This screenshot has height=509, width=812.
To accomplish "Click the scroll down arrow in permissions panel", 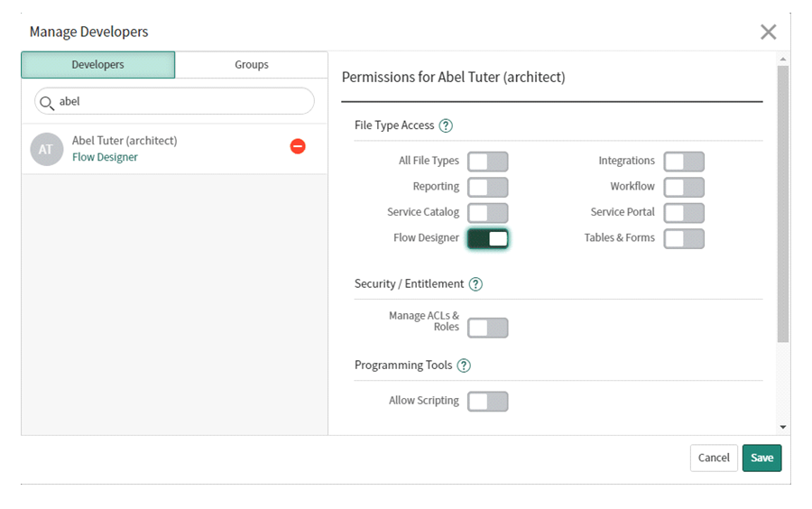I will click(782, 427).
